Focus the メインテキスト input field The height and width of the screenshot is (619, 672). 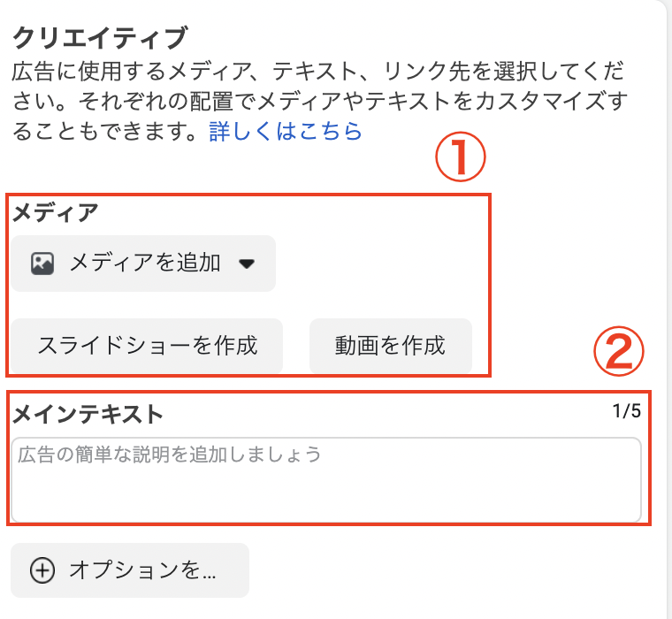pos(325,479)
